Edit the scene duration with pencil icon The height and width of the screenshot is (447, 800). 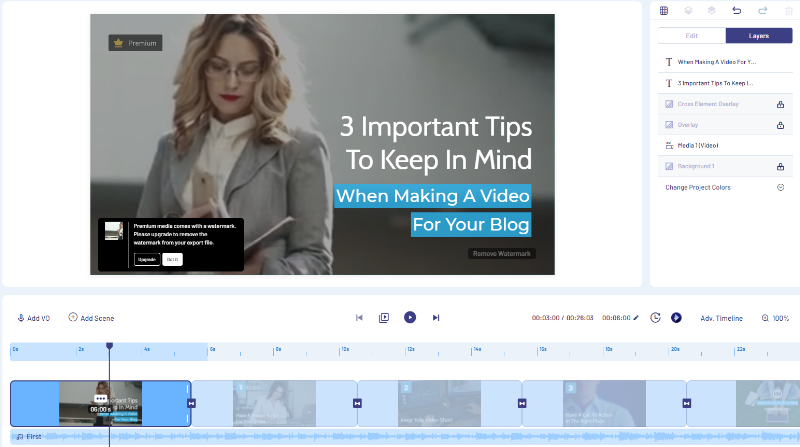click(636, 317)
